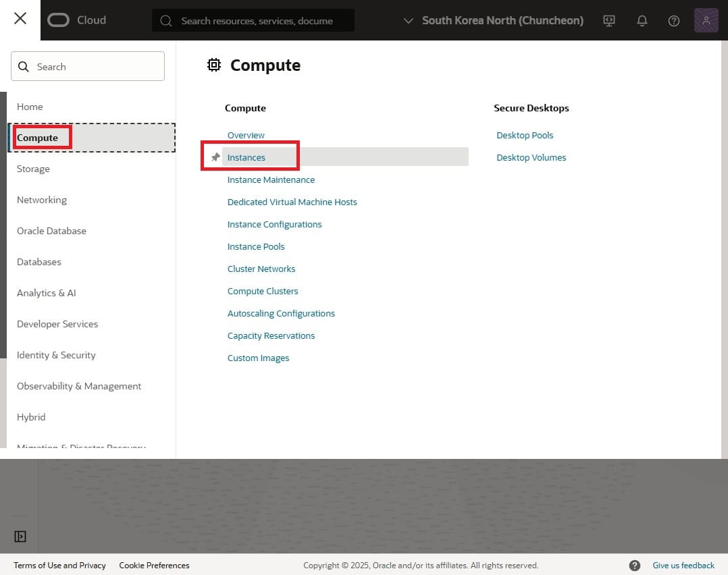
Task: Expand the South Korea North region dropdown
Action: click(494, 20)
